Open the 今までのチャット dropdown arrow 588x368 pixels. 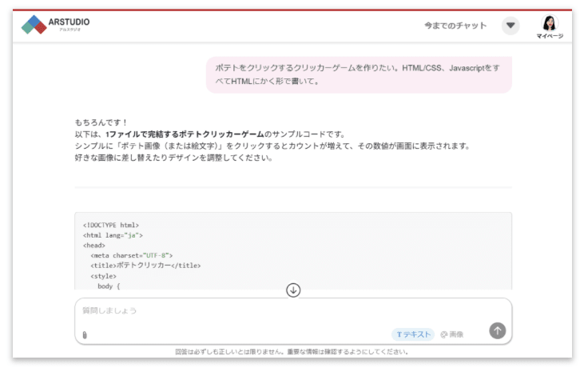coord(511,26)
